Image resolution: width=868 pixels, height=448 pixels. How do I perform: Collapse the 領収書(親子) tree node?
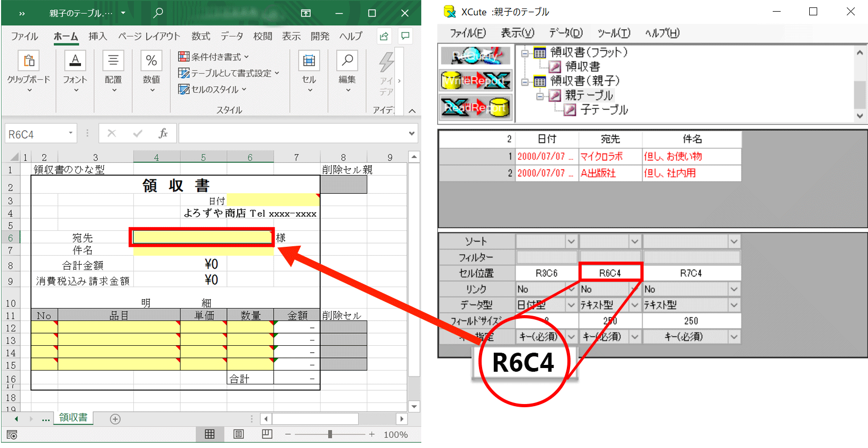point(525,82)
